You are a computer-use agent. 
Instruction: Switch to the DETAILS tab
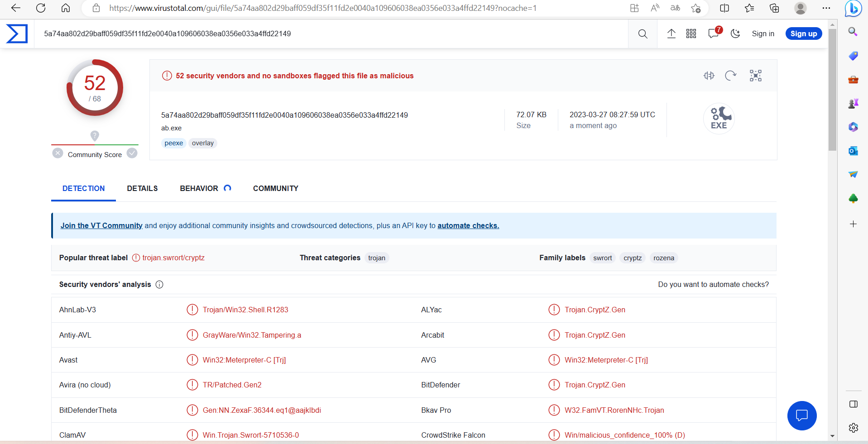[142, 188]
